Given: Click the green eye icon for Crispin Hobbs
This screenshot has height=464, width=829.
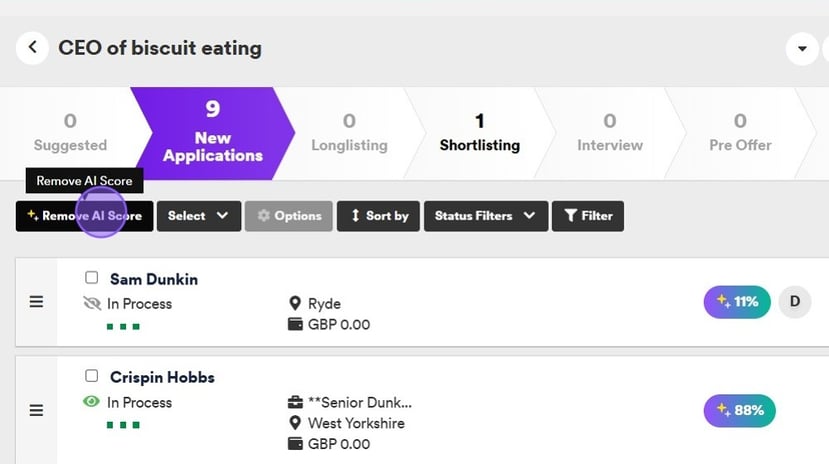Looking at the screenshot, I should pos(92,402).
